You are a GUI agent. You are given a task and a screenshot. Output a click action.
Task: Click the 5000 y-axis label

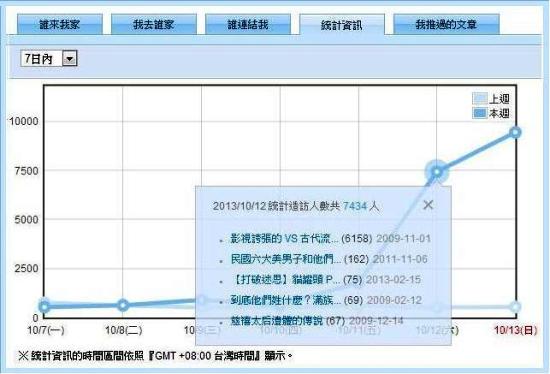[26, 220]
